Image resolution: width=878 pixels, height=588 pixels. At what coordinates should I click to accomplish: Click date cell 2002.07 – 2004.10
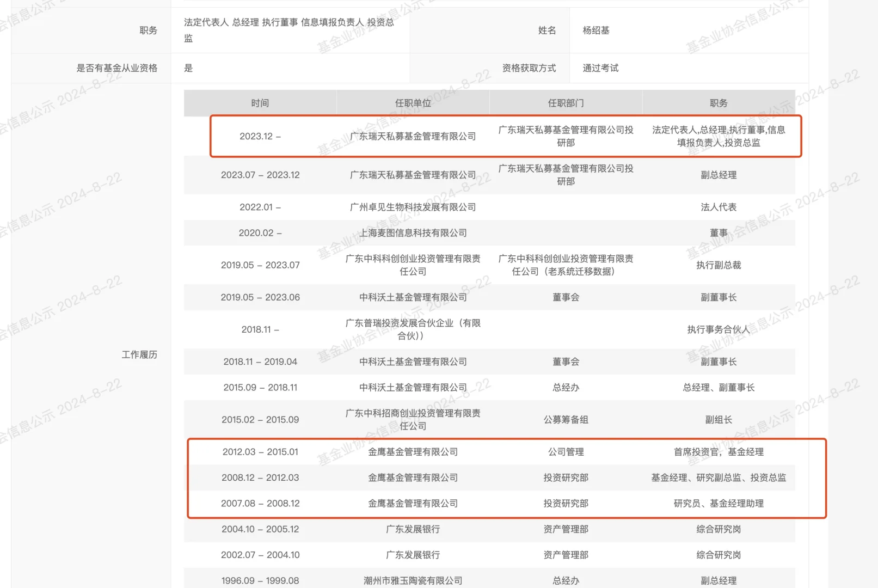(x=260, y=555)
